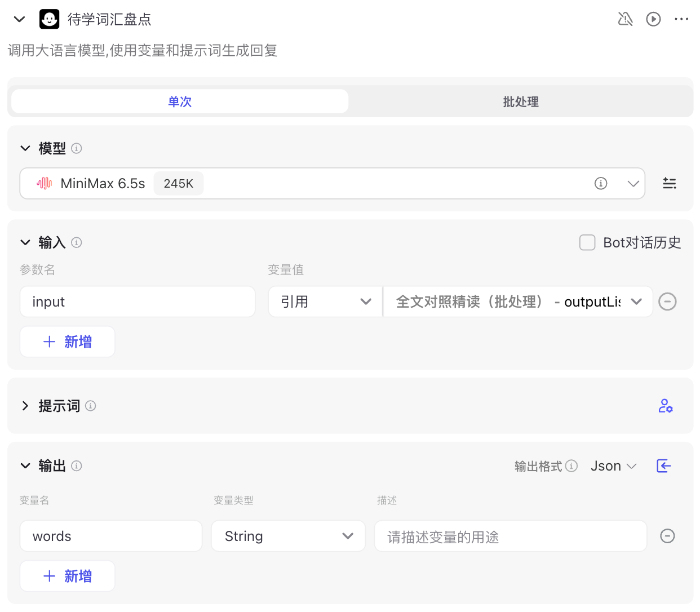700x612 pixels.
Task: Click the info icon inside the model selector
Action: point(601,183)
